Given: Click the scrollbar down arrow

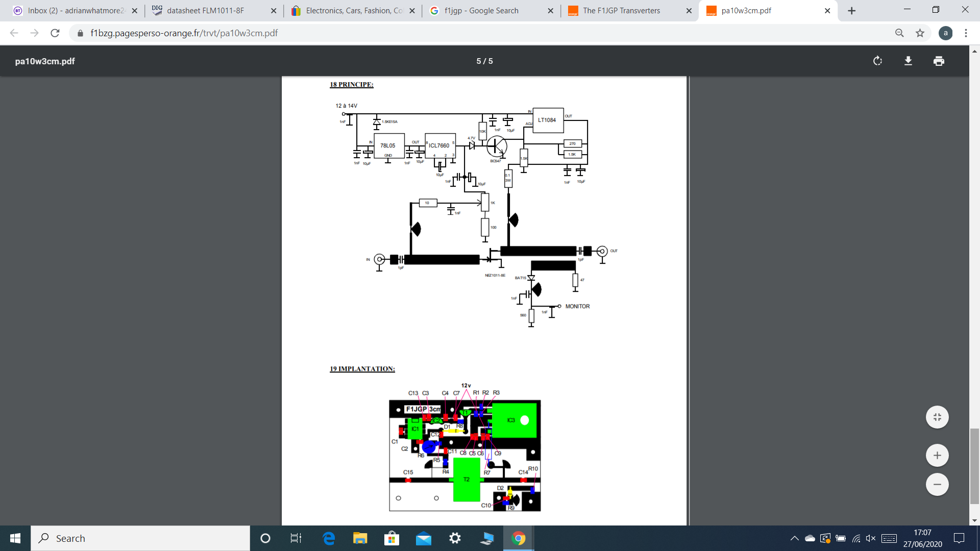Looking at the screenshot, I should pyautogui.click(x=974, y=520).
